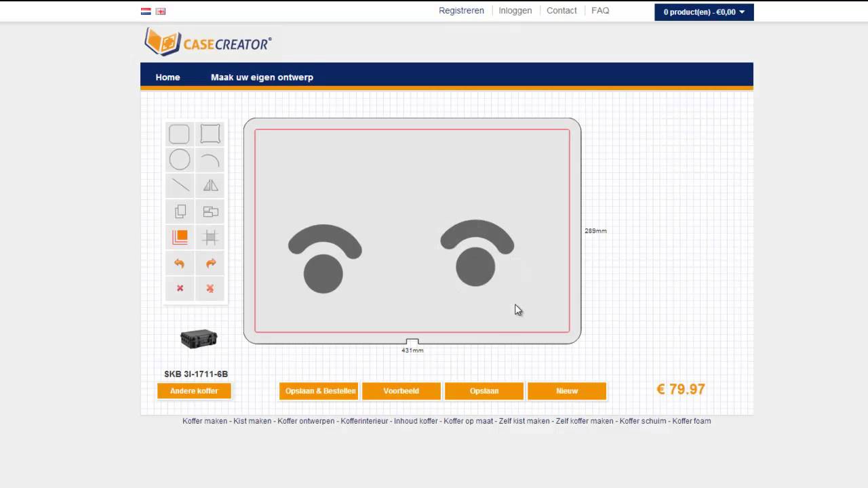This screenshot has width=868, height=488.
Task: Click the black SKB case thumbnail
Action: click(199, 338)
